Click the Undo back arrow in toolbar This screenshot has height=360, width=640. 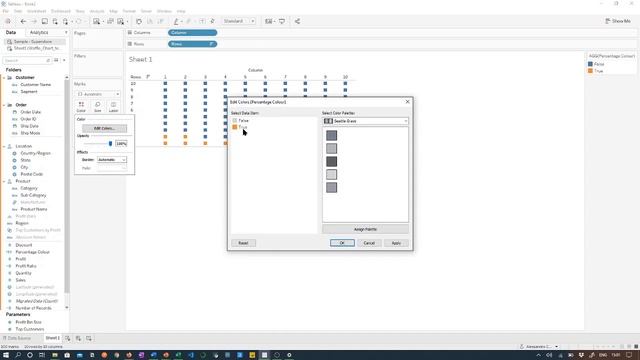click(23, 21)
